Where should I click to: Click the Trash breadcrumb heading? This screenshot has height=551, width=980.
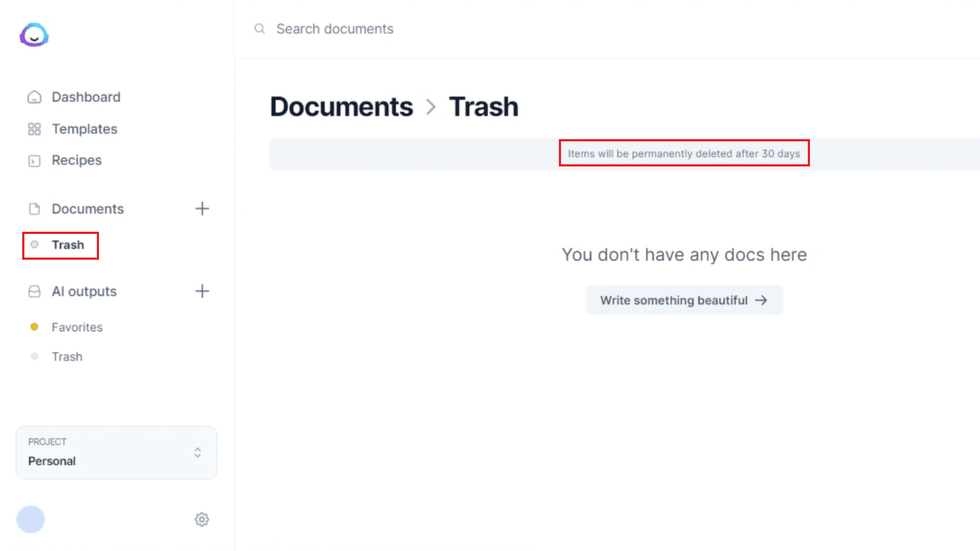tap(484, 106)
